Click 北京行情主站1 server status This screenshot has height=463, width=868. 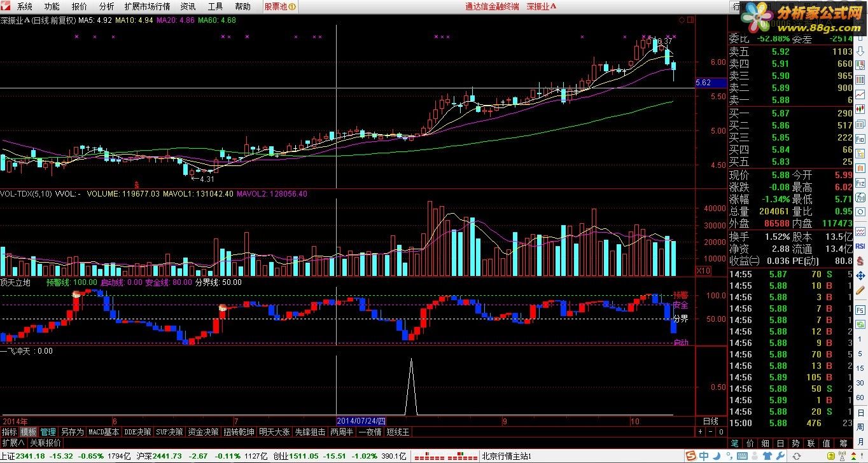pos(506,456)
